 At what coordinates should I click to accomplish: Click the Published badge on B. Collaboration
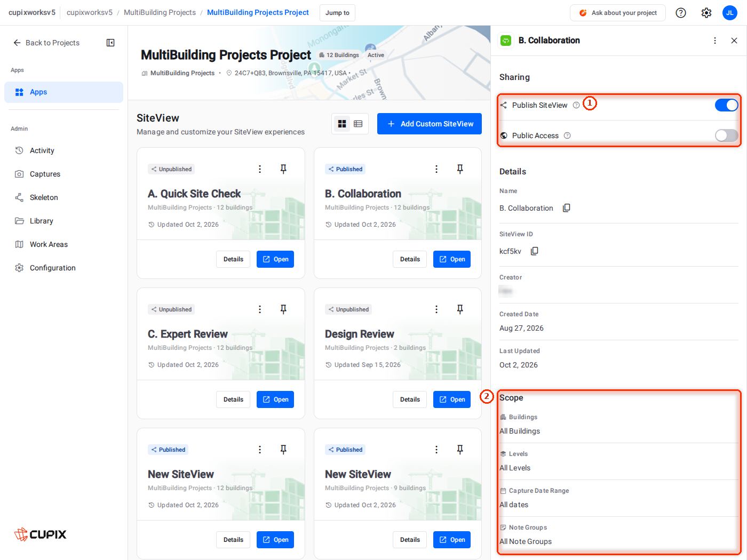[x=345, y=169]
